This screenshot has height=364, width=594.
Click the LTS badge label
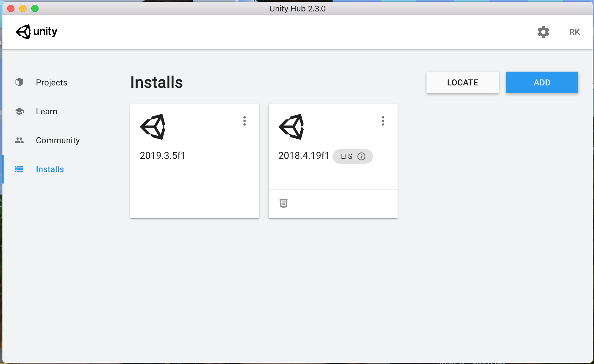tap(346, 156)
